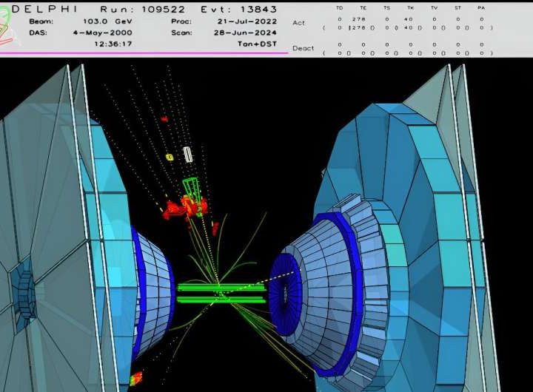
Task: Select the PA column header
Action: (x=481, y=7)
